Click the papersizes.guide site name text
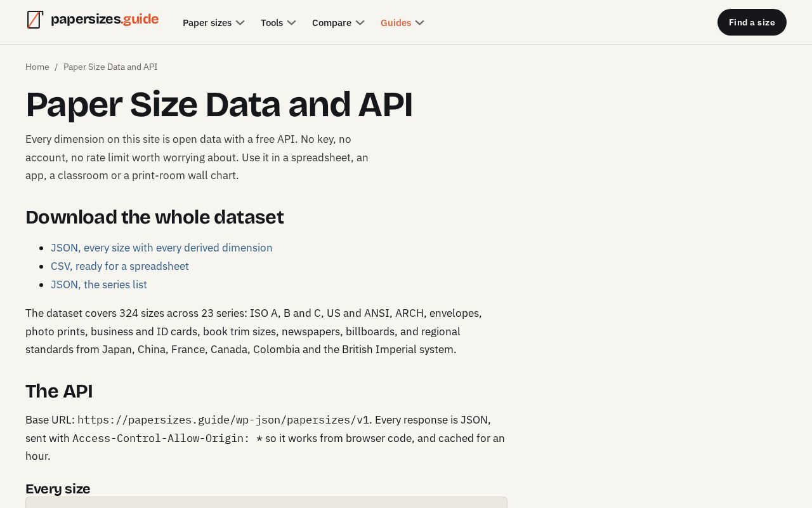812x508 pixels. coord(105,20)
